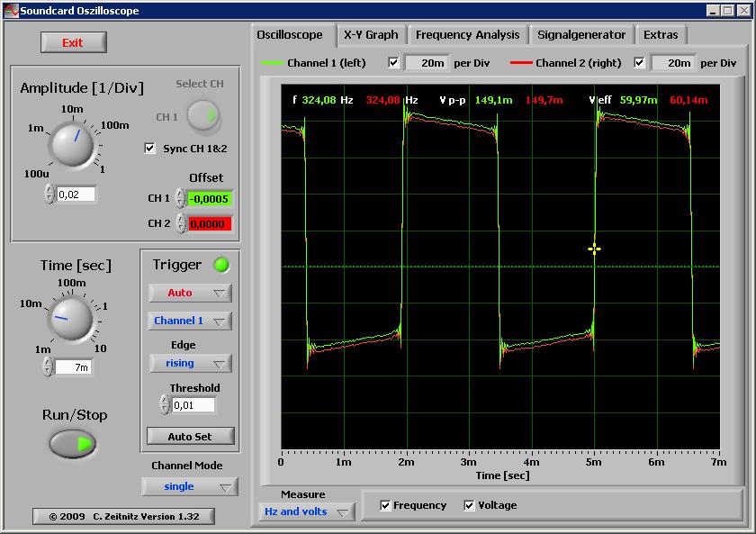Toggle the Channel 1 (left) checkbox

coord(393,63)
